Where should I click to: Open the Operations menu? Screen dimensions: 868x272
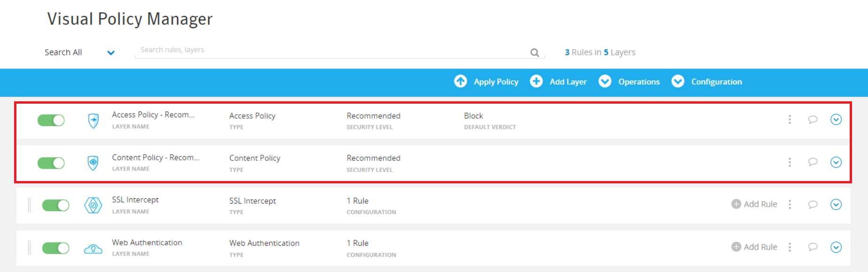pos(629,82)
